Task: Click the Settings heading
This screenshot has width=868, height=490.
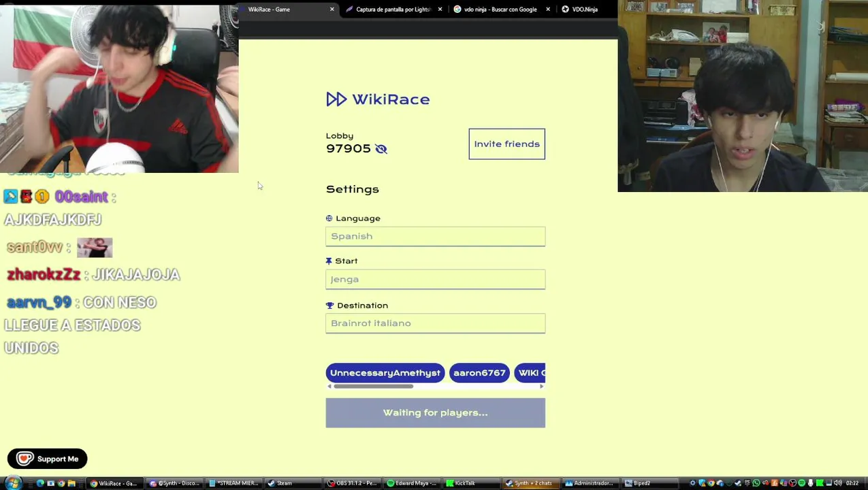Action: point(352,189)
